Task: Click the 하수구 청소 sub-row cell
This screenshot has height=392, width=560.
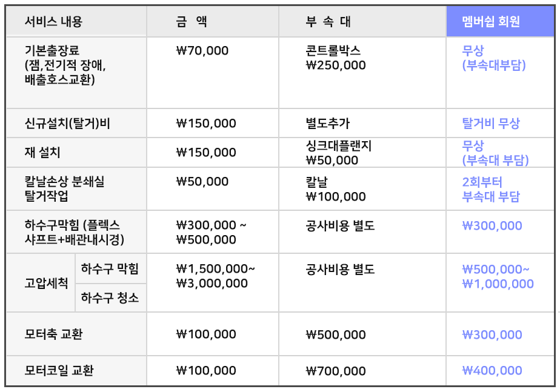Action: pos(111,297)
